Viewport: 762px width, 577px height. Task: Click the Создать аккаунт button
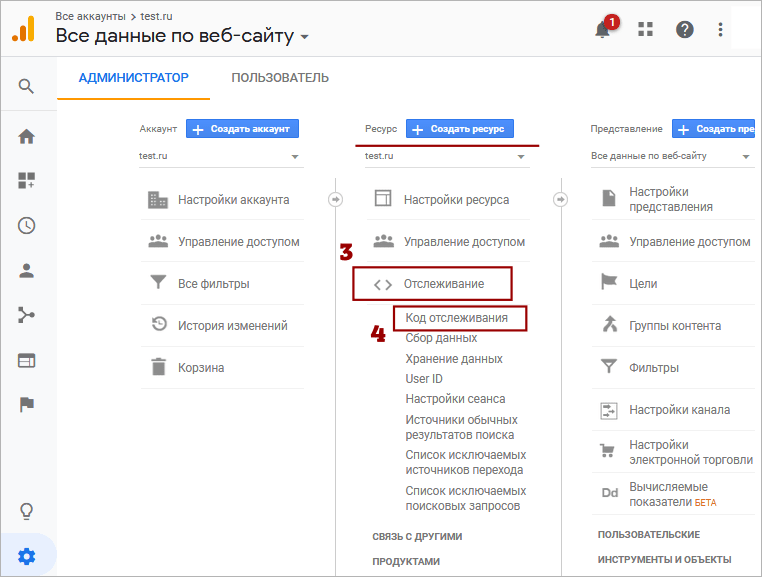coord(242,129)
